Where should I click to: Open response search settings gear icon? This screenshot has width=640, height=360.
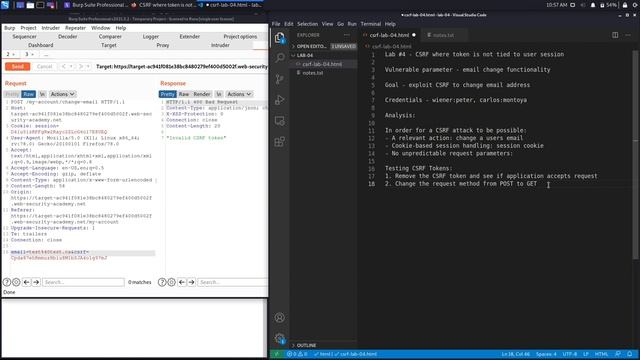[x=171, y=282]
